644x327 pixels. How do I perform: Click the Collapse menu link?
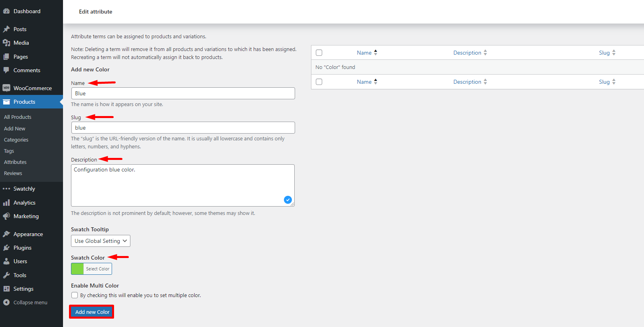click(30, 302)
